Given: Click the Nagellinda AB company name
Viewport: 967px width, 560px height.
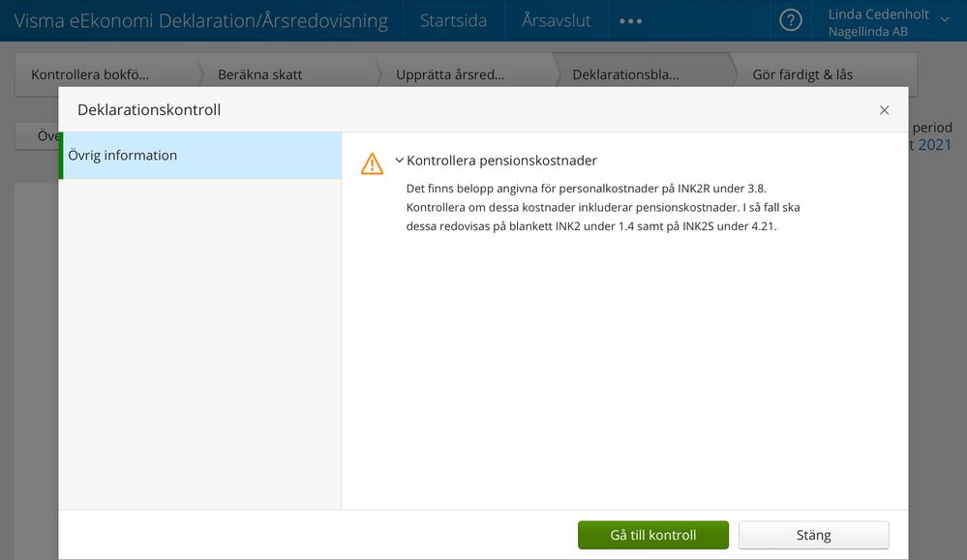Looking at the screenshot, I should tap(867, 31).
